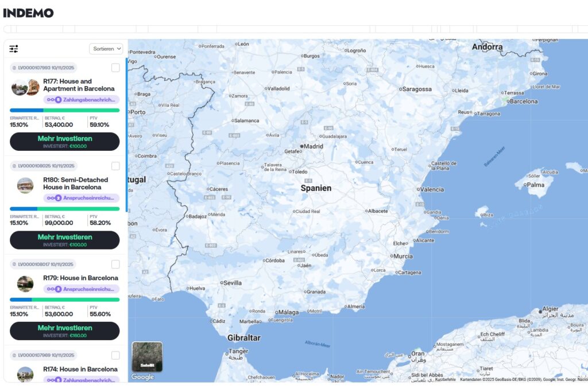Click the Anspruchseinreichung badge on R179
The width and height of the screenshot is (588, 386).
pos(81,289)
